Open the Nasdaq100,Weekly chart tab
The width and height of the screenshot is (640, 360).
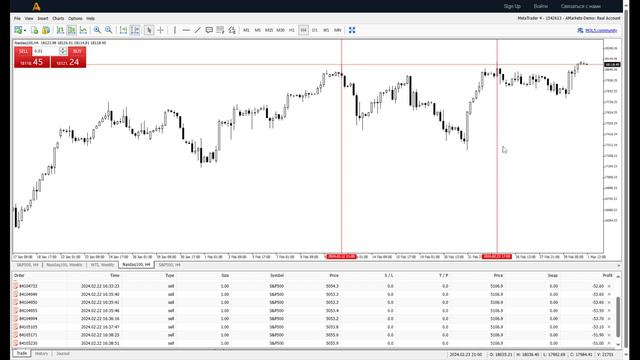click(64, 265)
